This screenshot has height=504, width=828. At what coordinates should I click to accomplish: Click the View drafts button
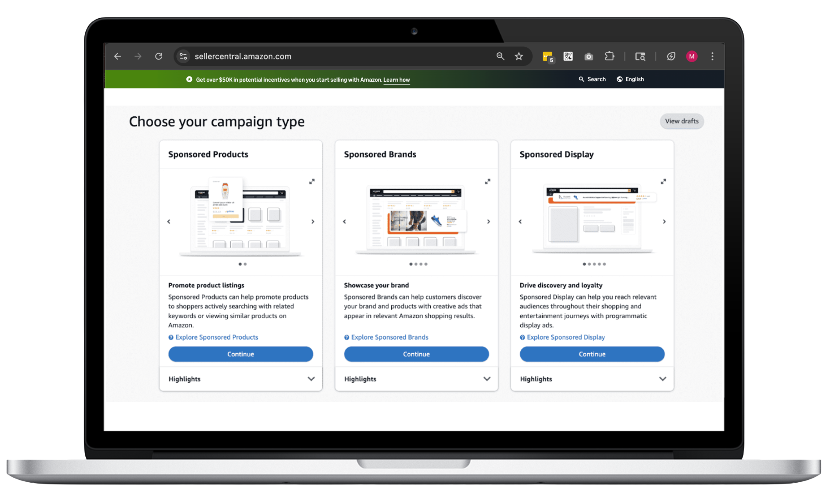(x=682, y=121)
